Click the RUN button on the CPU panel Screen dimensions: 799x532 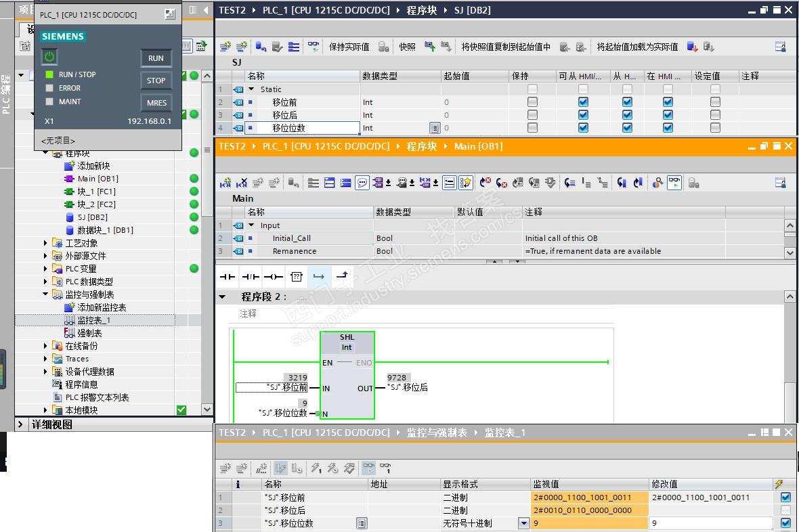point(156,58)
